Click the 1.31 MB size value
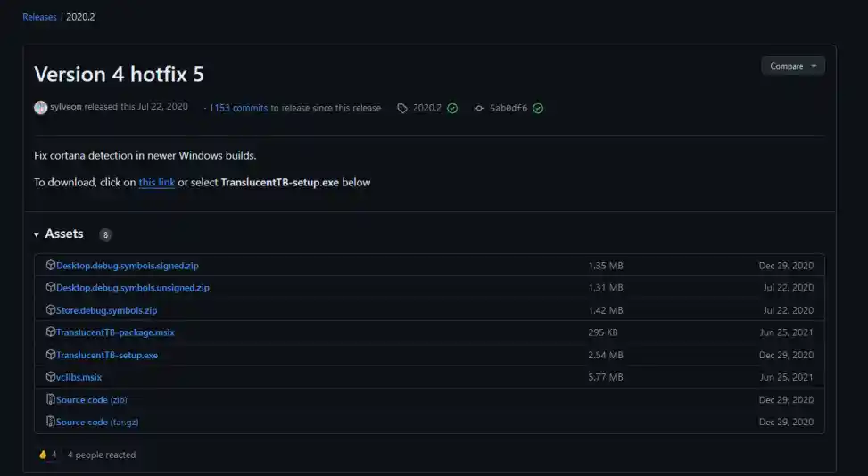Viewport: 868px width, 476px height. 606,288
